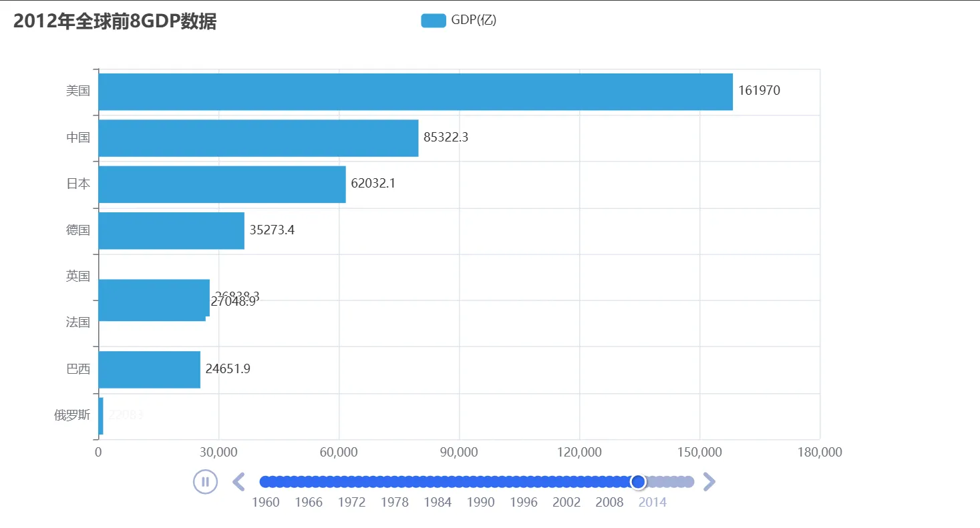Pause the timeline autoplay

[205, 481]
